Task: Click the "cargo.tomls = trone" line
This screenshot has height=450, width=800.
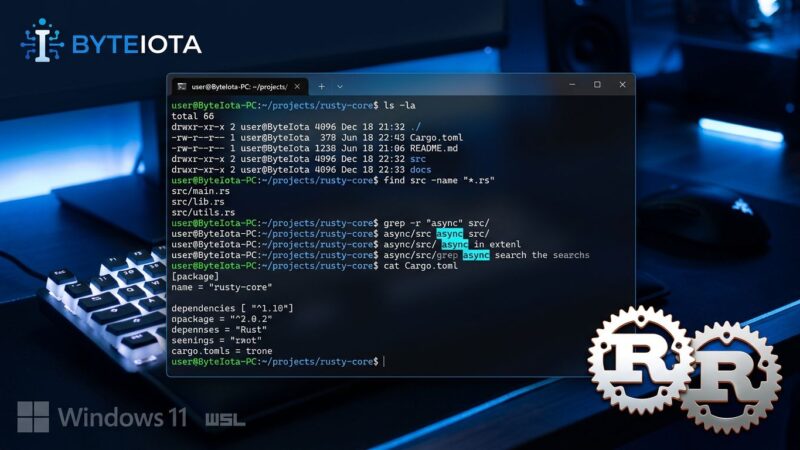Action: click(221, 352)
